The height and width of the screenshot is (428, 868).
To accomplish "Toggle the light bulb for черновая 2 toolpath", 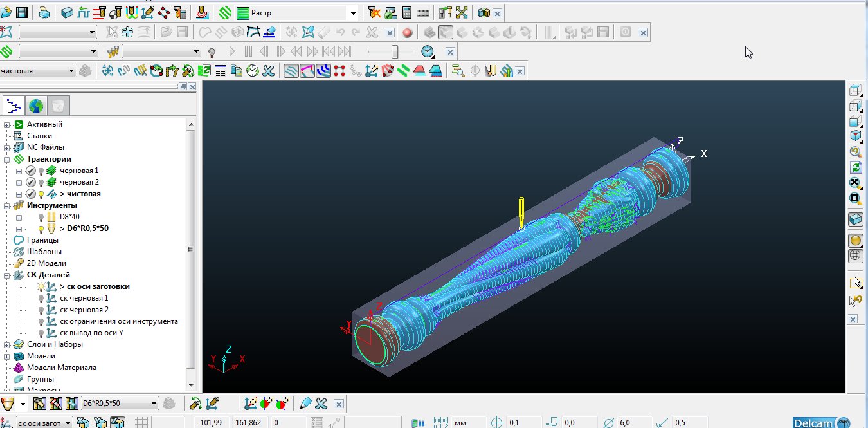I will [x=41, y=183].
